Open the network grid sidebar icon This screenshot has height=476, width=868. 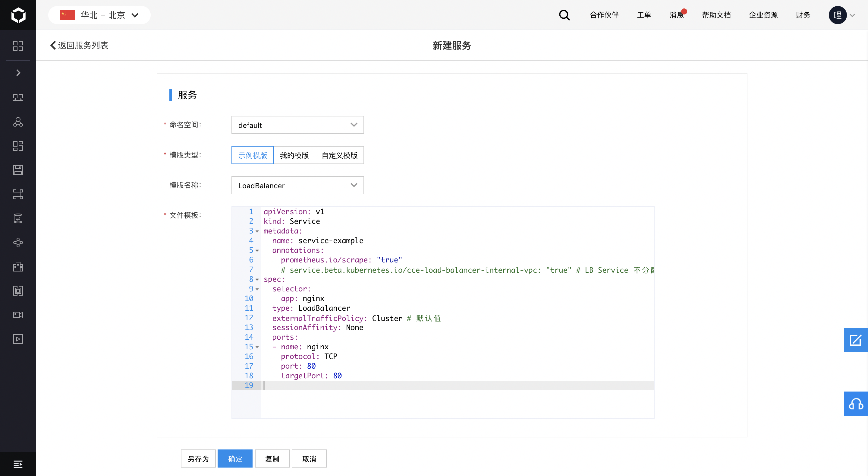click(x=18, y=194)
